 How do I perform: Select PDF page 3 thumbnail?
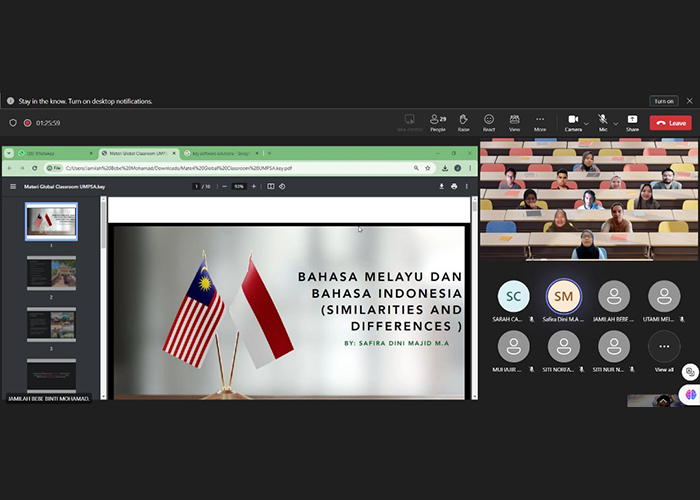click(51, 325)
